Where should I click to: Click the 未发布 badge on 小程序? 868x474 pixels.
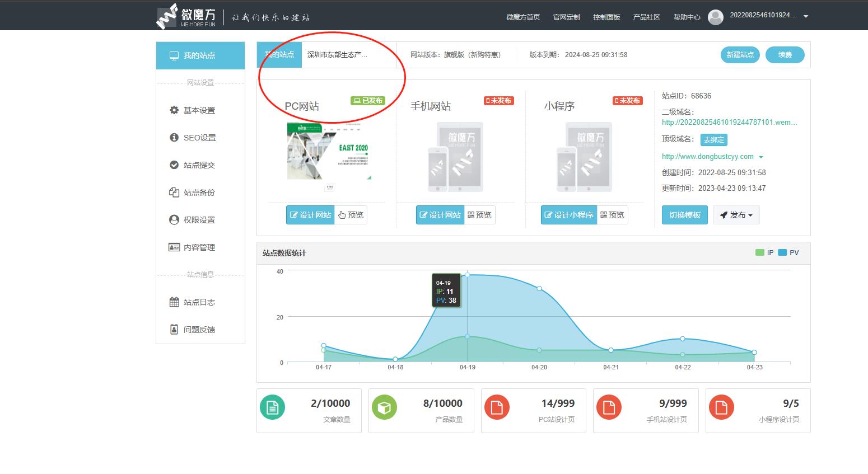628,101
